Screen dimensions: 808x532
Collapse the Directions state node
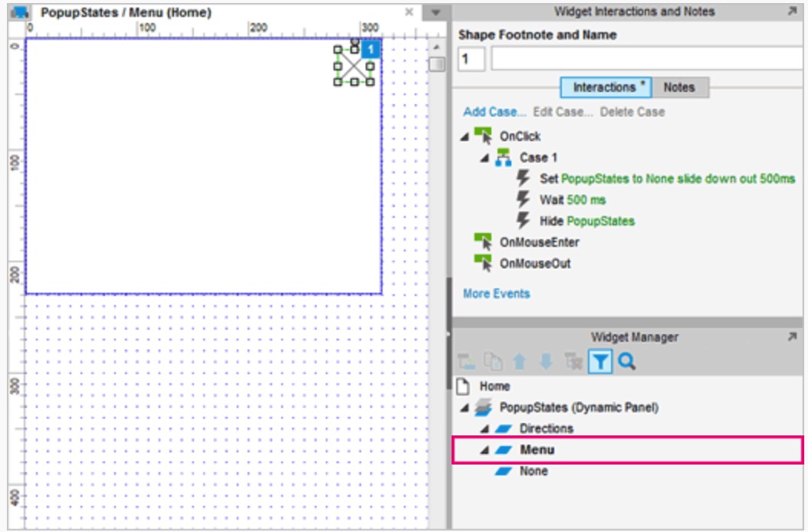pos(484,429)
